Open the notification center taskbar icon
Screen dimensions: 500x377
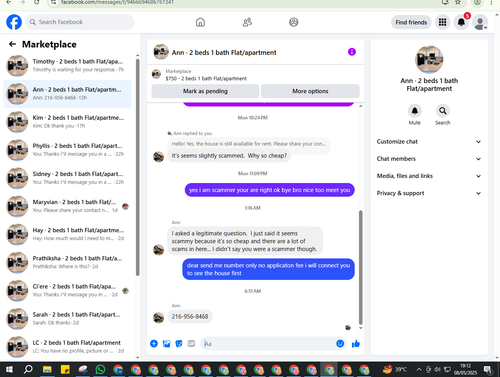pos(488,369)
